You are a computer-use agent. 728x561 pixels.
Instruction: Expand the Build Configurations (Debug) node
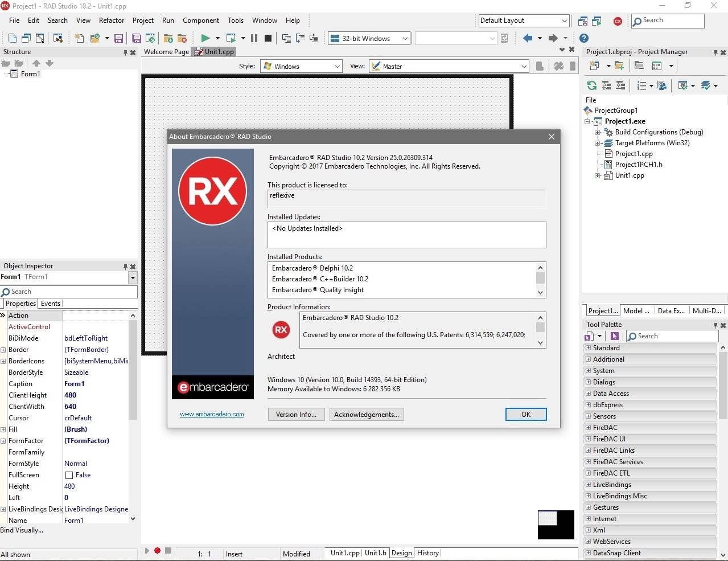598,132
